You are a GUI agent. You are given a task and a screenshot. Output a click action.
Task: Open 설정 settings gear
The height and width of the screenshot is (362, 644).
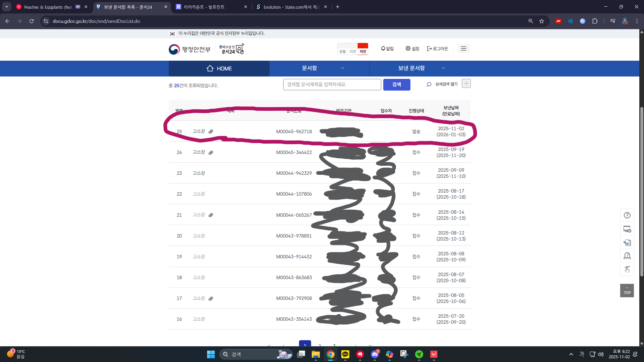(x=412, y=49)
